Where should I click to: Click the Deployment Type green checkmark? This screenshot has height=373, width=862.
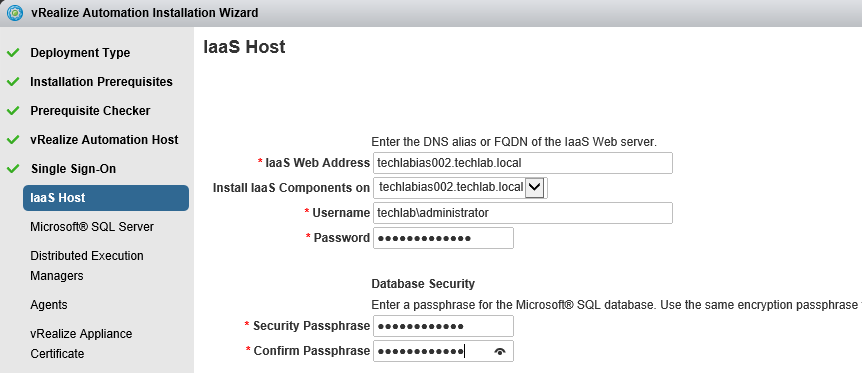[x=13, y=53]
